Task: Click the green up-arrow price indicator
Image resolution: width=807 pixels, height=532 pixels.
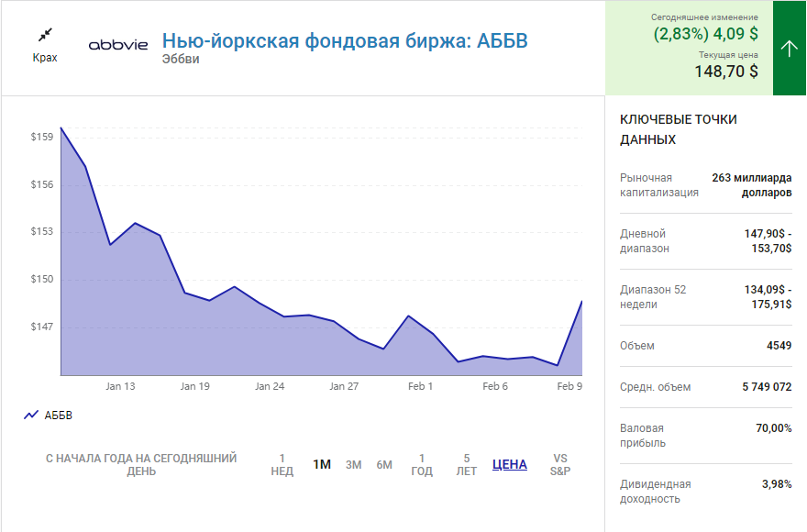Action: (789, 49)
